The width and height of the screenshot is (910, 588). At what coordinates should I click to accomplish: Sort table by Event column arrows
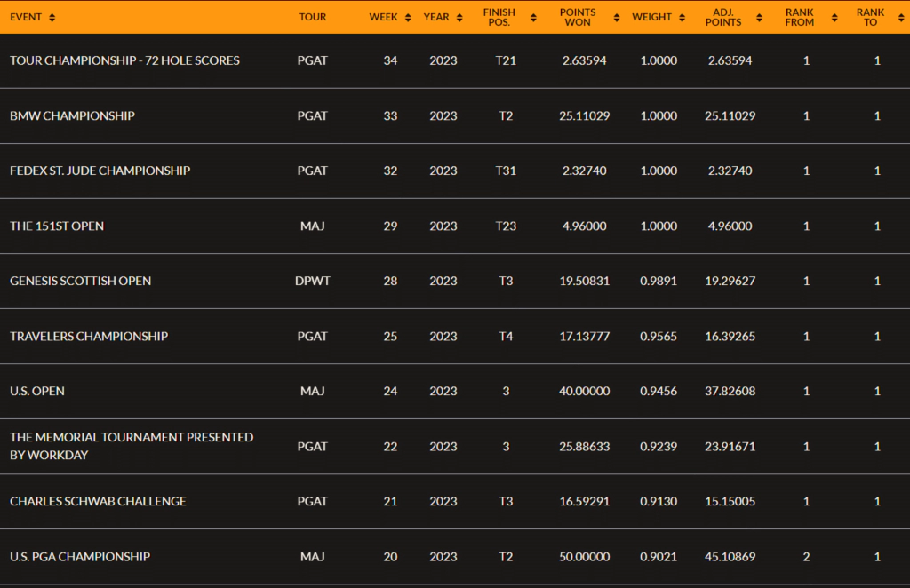click(x=52, y=18)
